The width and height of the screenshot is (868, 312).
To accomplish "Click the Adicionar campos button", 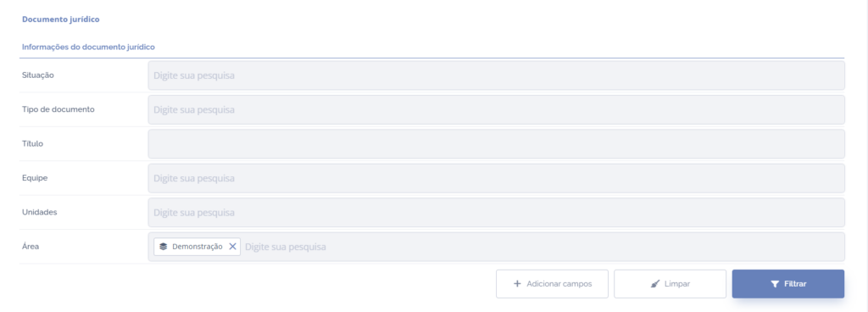I will [552, 284].
